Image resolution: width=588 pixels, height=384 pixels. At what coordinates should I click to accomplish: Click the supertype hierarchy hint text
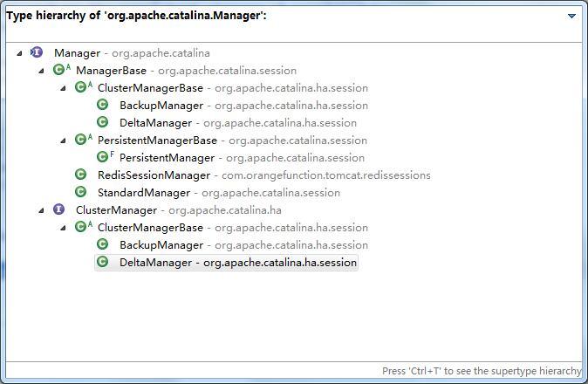click(482, 371)
